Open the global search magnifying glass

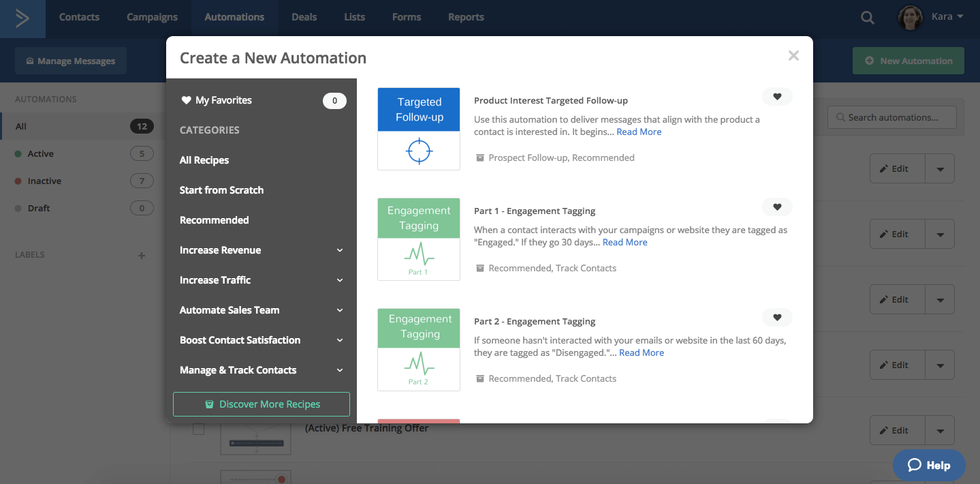point(866,16)
